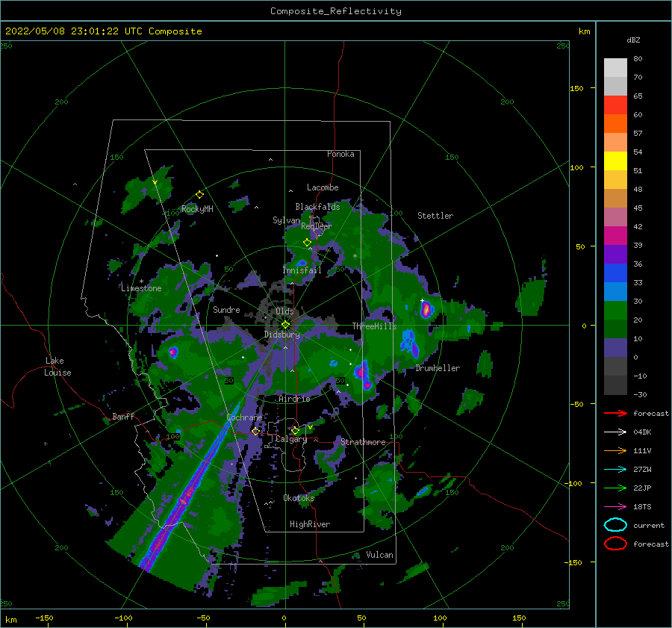Select the ThreeHills label

375,326
